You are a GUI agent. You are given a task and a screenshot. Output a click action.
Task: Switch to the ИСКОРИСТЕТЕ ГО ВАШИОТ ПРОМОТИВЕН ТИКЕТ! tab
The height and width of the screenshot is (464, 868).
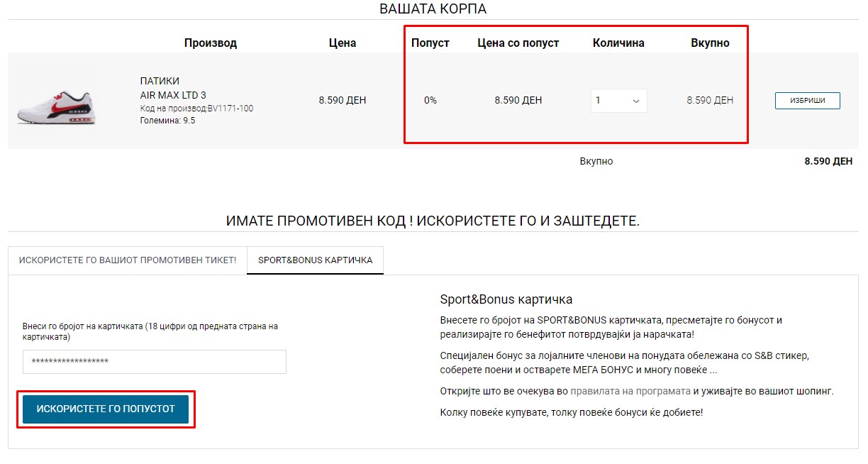(x=128, y=260)
